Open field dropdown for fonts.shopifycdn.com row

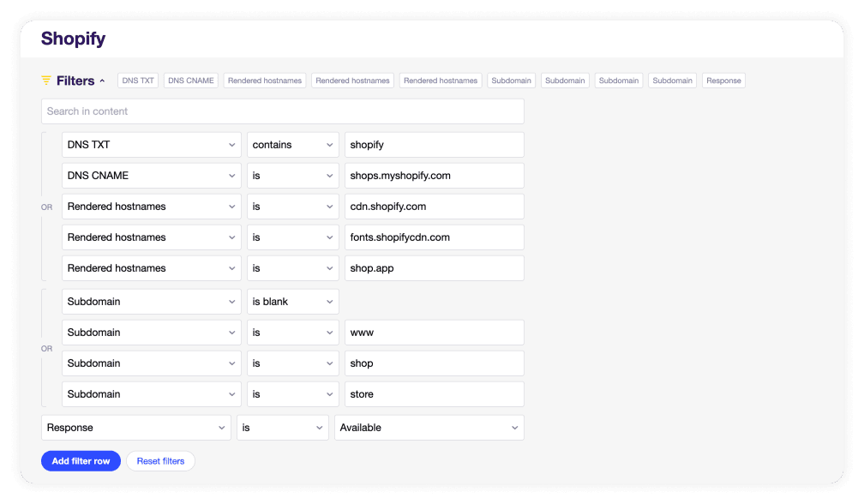point(152,237)
